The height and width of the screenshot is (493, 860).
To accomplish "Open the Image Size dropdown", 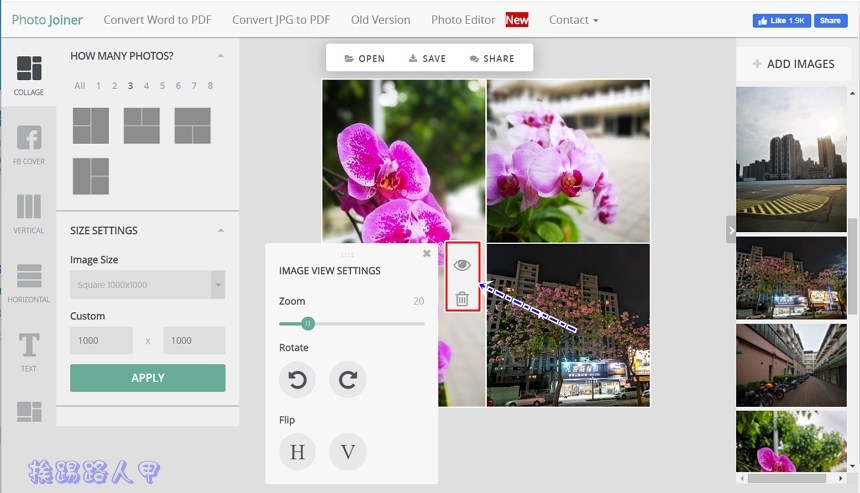I will coord(148,285).
